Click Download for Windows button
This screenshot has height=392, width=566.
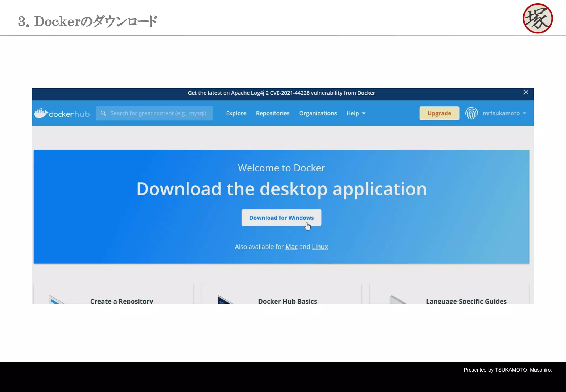pos(281,218)
